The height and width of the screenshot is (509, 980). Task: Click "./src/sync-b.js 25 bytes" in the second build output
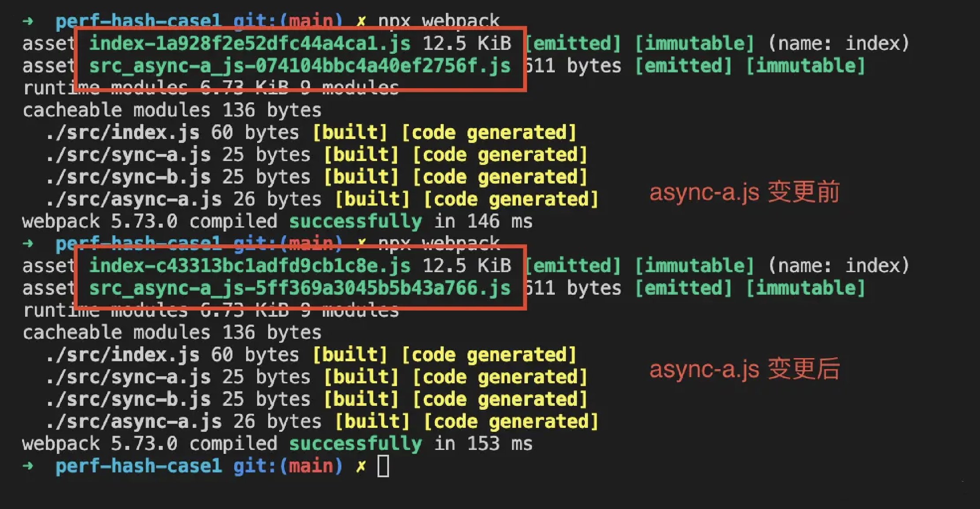pos(178,399)
